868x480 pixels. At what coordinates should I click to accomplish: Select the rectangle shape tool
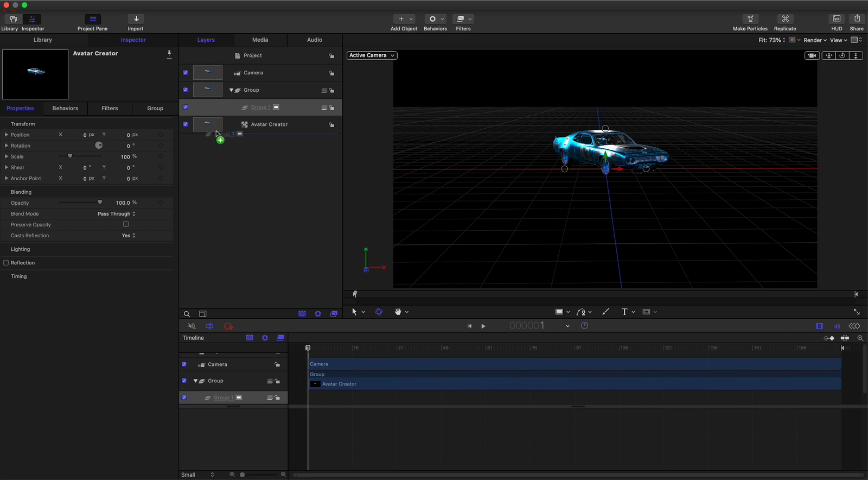[x=559, y=312]
